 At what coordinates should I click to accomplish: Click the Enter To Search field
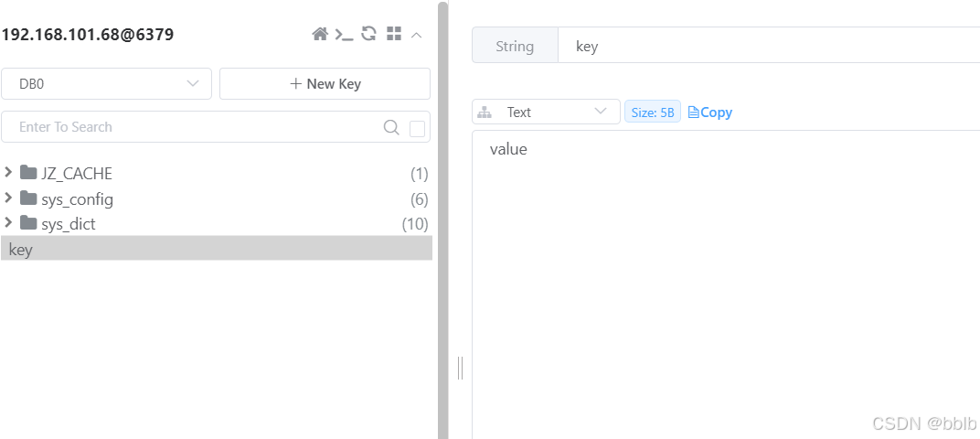(192, 127)
